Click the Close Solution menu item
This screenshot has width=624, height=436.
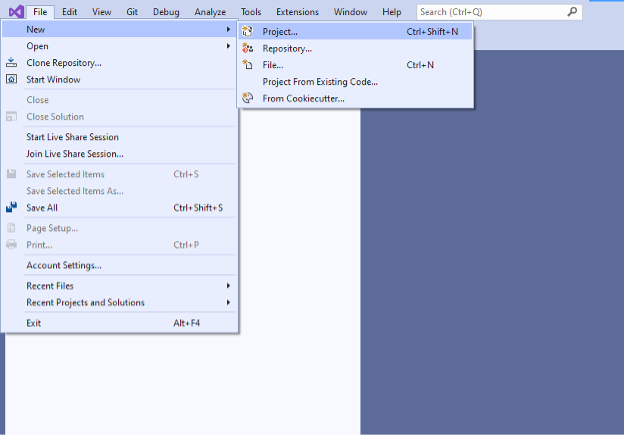(x=119, y=117)
